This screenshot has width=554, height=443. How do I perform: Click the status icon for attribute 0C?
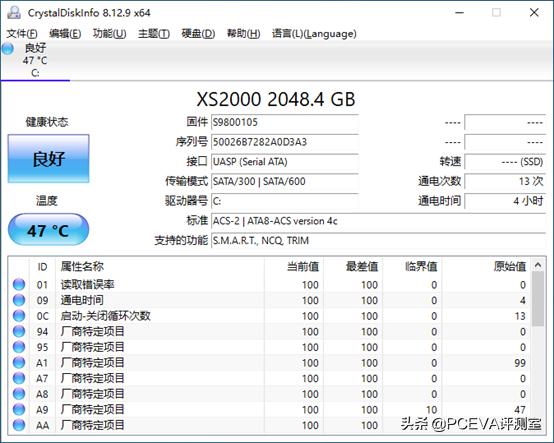[19, 316]
